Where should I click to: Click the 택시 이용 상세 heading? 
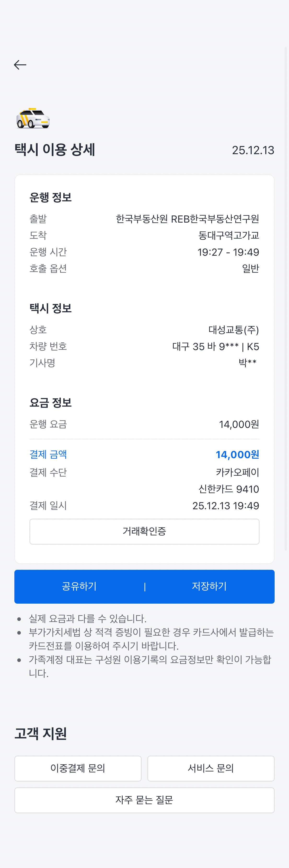coord(55,150)
